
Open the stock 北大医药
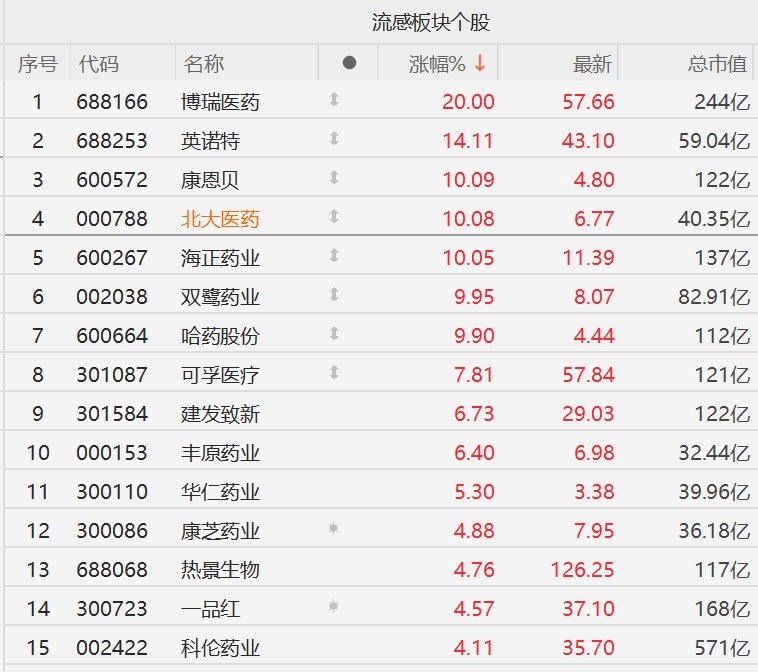pyautogui.click(x=220, y=219)
